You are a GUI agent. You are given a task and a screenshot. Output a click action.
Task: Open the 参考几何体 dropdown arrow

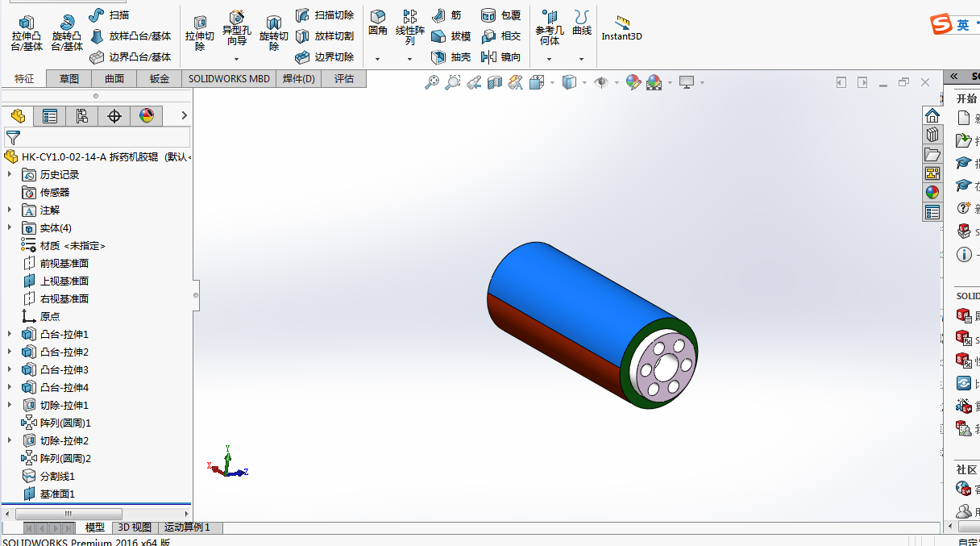(x=550, y=59)
